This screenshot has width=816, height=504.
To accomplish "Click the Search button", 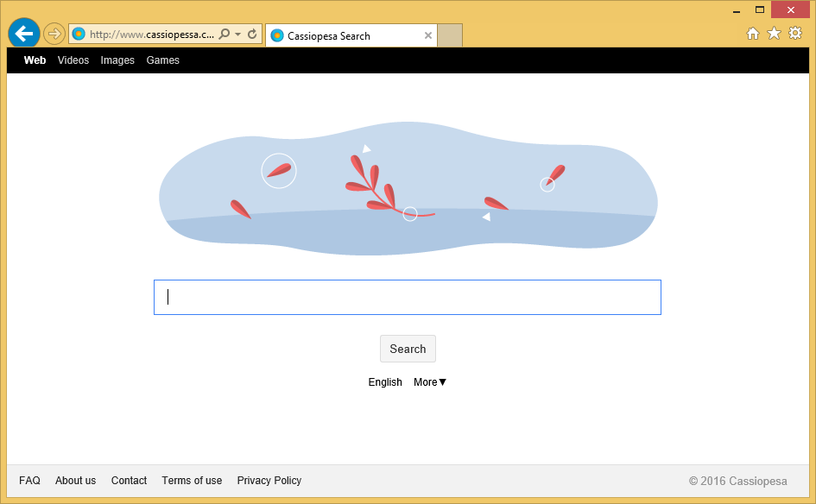I will tap(408, 349).
